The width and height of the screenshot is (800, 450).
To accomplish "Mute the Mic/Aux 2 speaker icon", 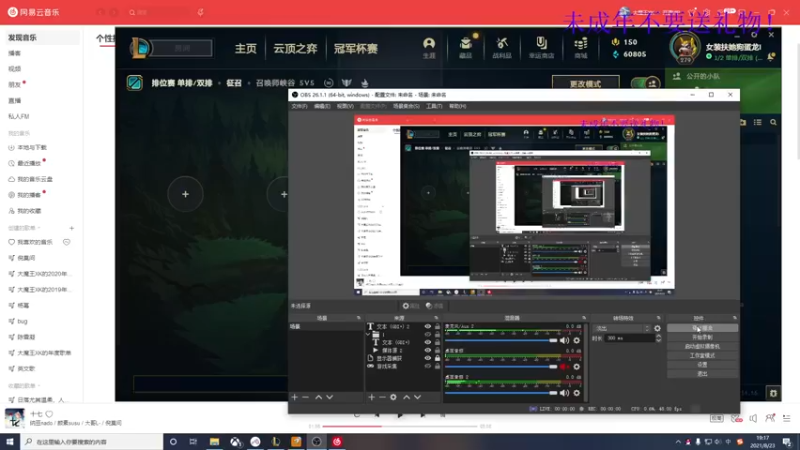I will 564,340.
